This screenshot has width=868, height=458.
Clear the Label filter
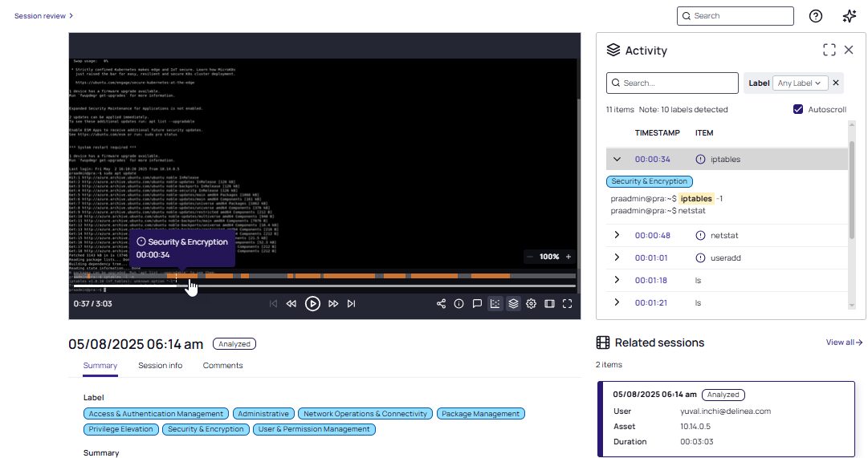(836, 83)
